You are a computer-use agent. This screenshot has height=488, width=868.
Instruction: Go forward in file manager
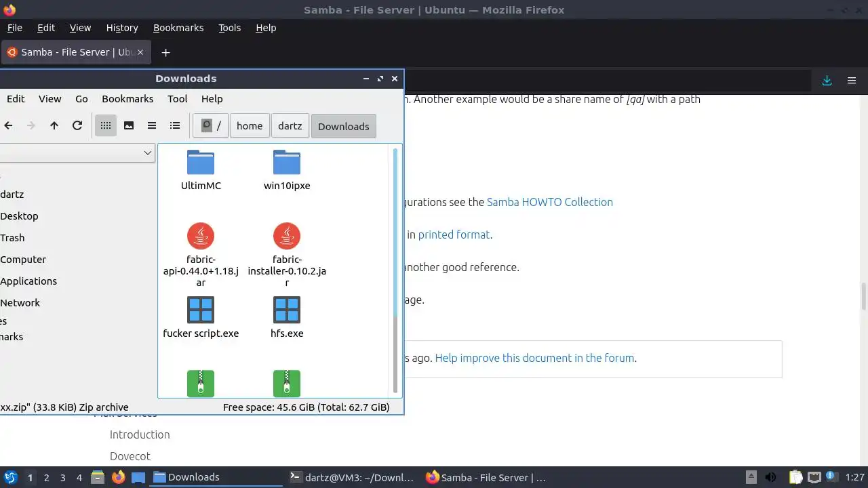[31, 125]
